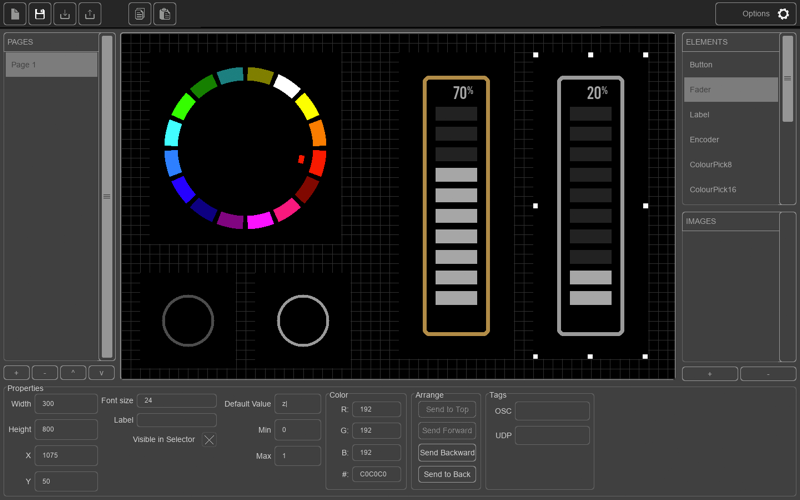The width and height of the screenshot is (800, 500).
Task: Click the Copy icon in toolbar
Action: point(140,14)
